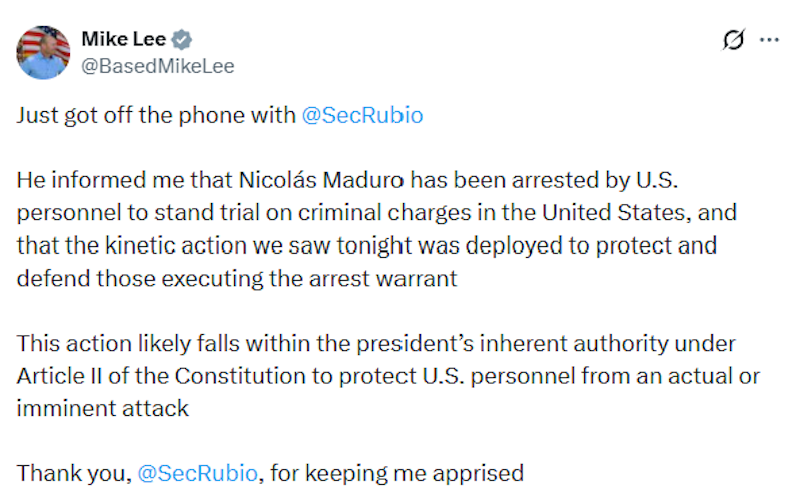Click the "imminent attack" text line
Image resolution: width=800 pixels, height=500 pixels.
(x=103, y=409)
